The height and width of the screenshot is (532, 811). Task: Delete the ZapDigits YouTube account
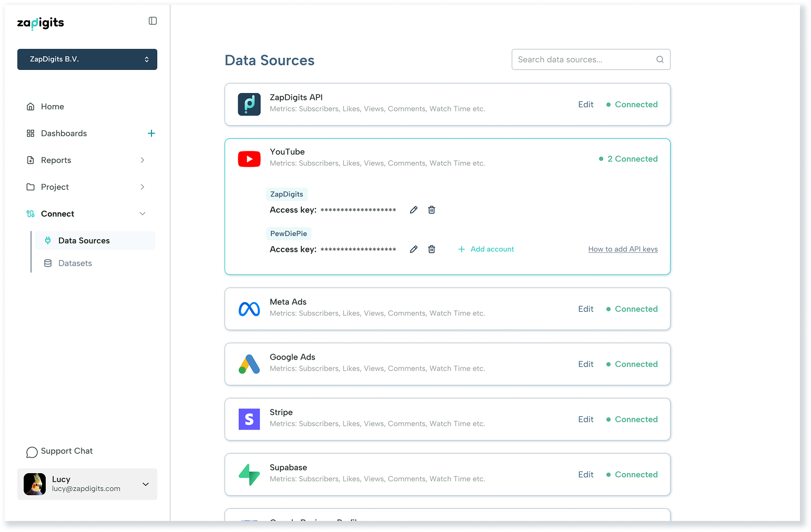coord(431,210)
